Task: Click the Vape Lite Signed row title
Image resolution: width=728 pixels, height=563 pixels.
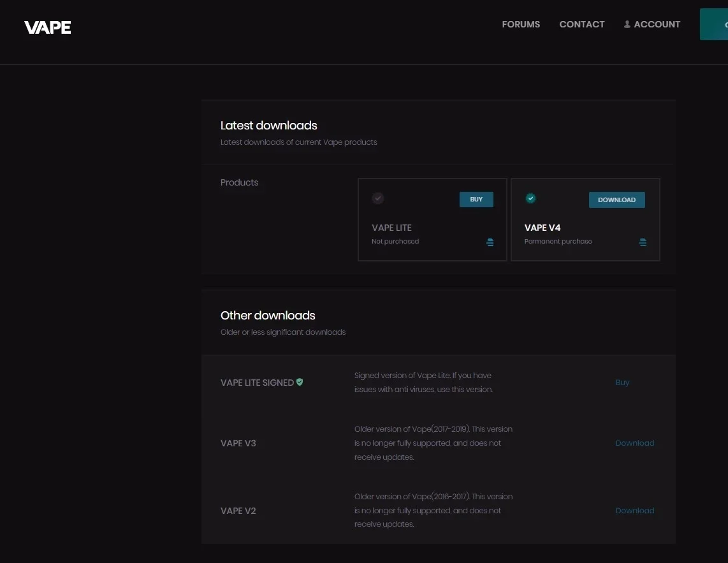Action: click(x=257, y=383)
